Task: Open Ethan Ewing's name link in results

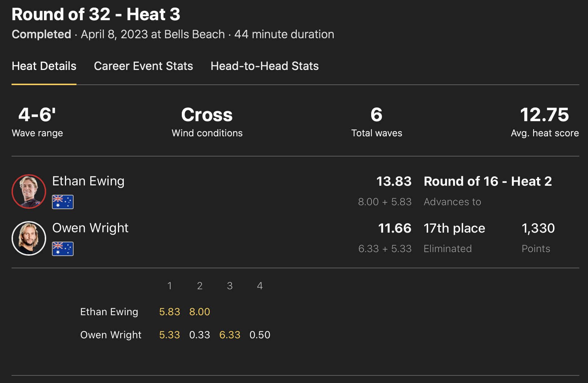Action: coord(88,181)
